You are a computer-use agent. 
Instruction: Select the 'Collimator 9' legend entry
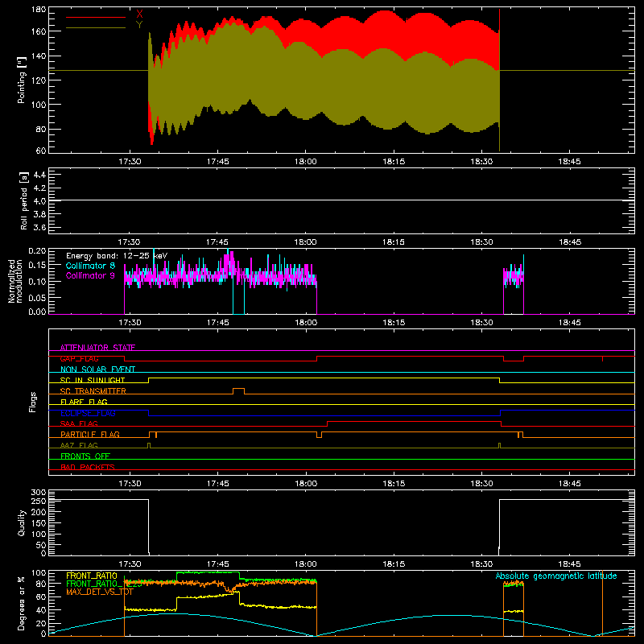click(90, 275)
